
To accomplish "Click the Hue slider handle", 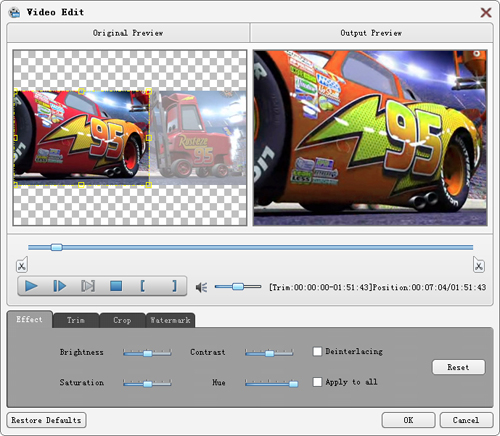I will tap(293, 384).
